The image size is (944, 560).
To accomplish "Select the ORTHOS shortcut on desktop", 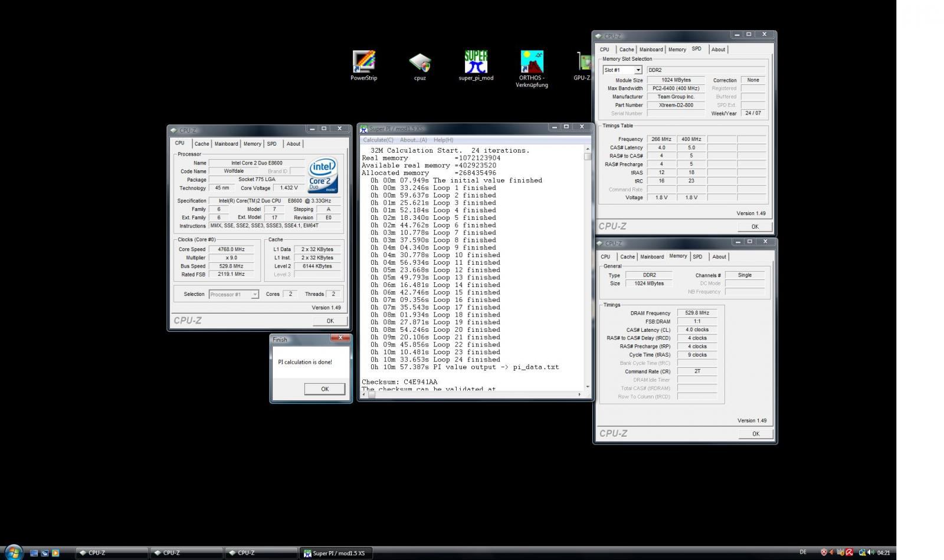I will pos(532,62).
